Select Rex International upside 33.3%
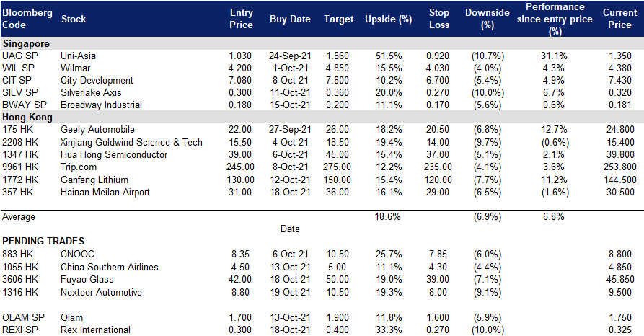Screen dimensions: 644x336 389,330
